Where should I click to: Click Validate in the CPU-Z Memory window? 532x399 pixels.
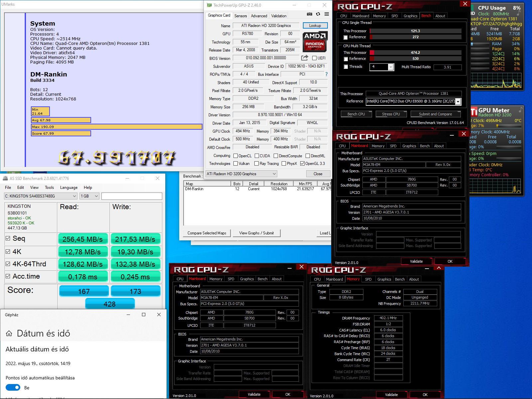[x=391, y=395]
